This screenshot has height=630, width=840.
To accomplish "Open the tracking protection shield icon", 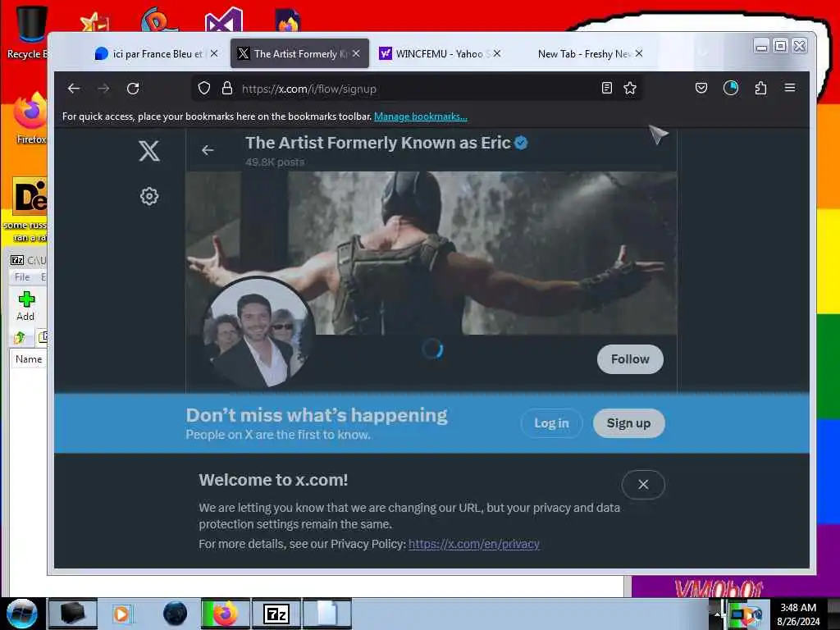I will click(x=204, y=89).
